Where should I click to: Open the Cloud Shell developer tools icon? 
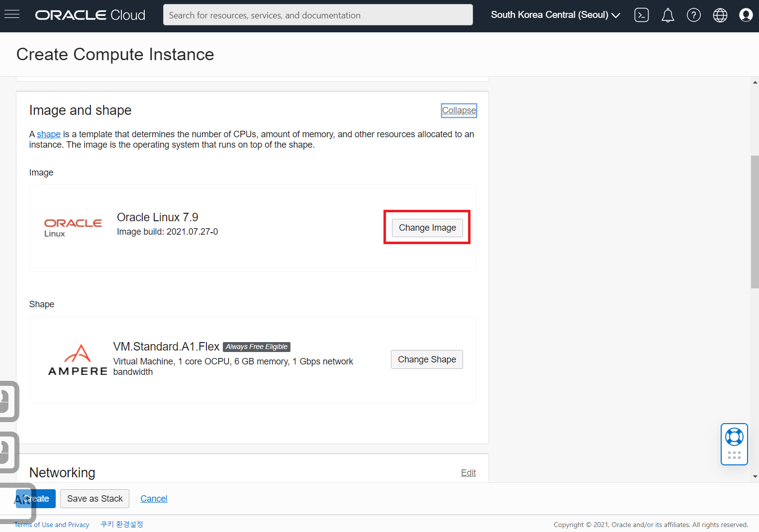pyautogui.click(x=642, y=15)
